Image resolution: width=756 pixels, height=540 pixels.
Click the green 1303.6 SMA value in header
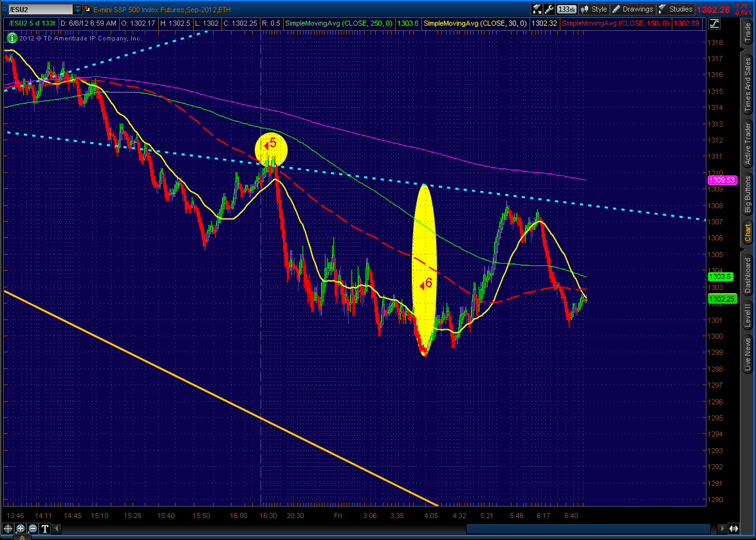(407, 23)
